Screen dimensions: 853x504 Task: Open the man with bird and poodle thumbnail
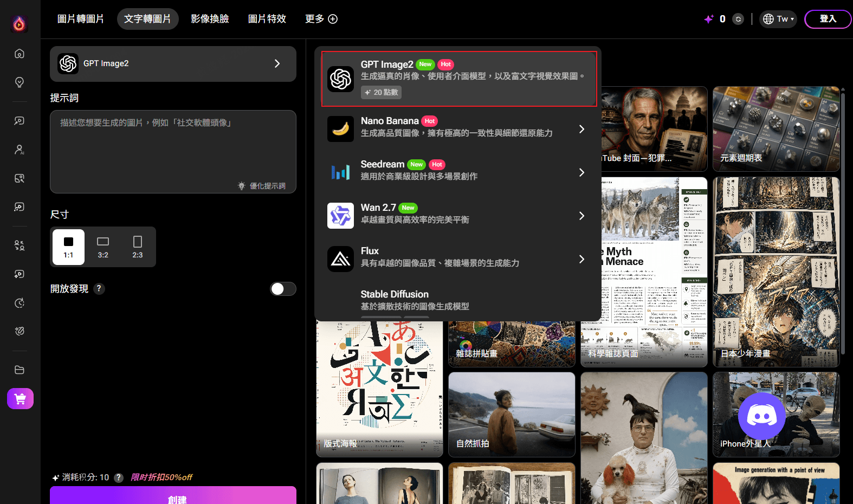[x=644, y=438]
